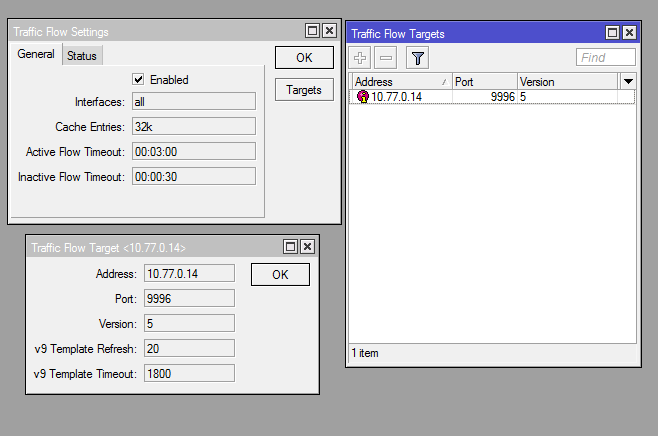Maximize the Traffic Flow Targets window

612,33
